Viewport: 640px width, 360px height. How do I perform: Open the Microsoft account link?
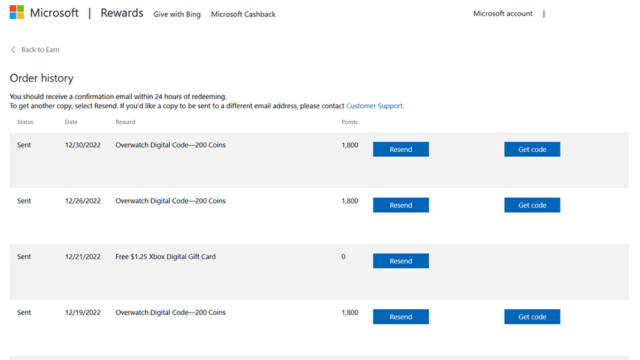[503, 13]
